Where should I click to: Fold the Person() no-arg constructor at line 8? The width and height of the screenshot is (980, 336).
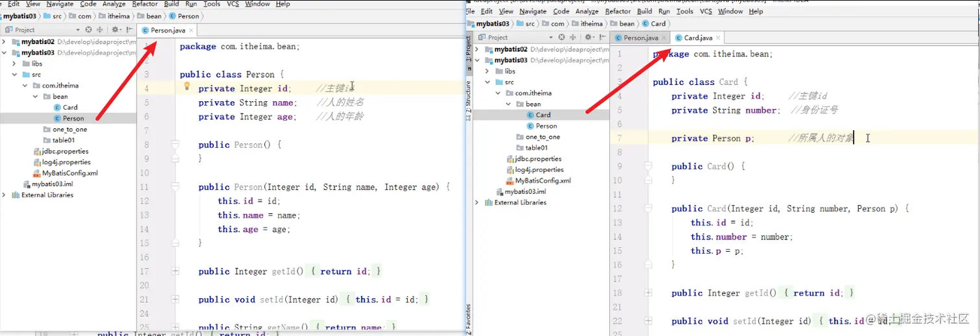tap(174, 145)
